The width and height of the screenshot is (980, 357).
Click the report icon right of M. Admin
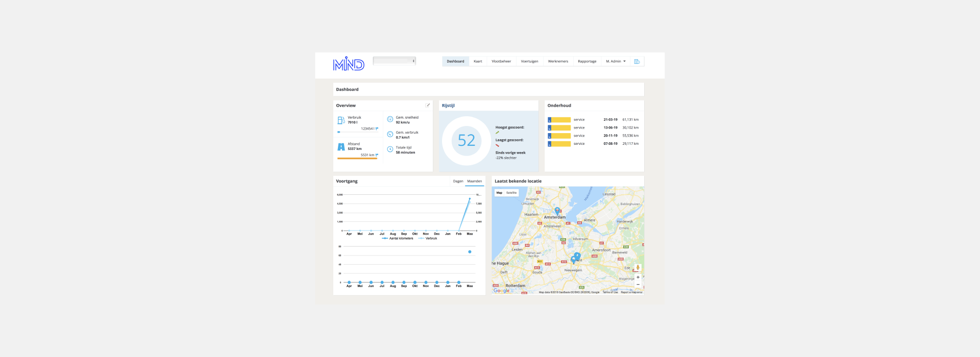click(x=636, y=62)
